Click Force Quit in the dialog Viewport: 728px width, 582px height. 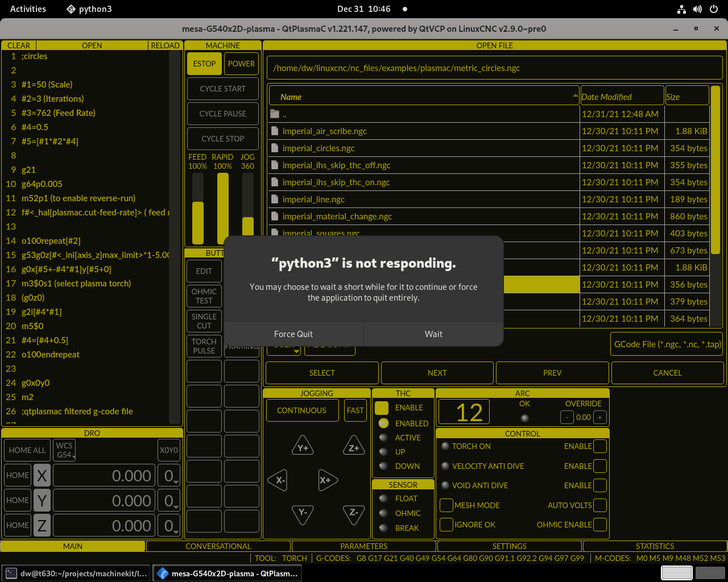point(293,334)
